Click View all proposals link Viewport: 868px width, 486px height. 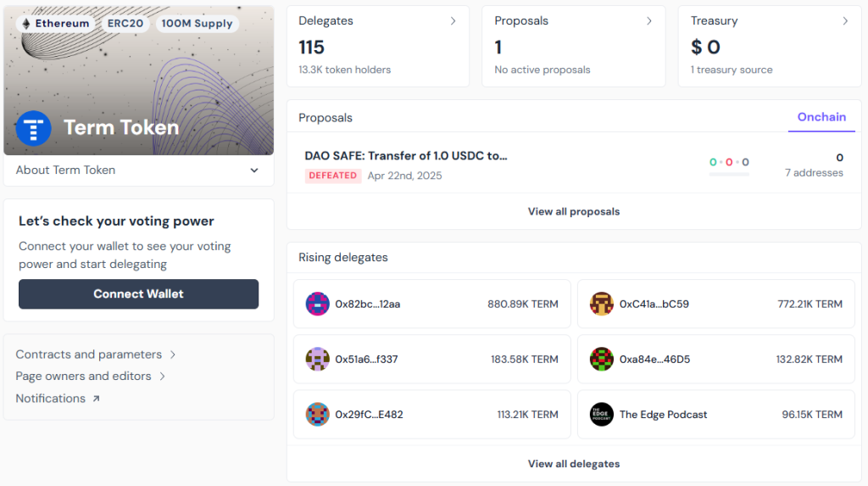573,211
